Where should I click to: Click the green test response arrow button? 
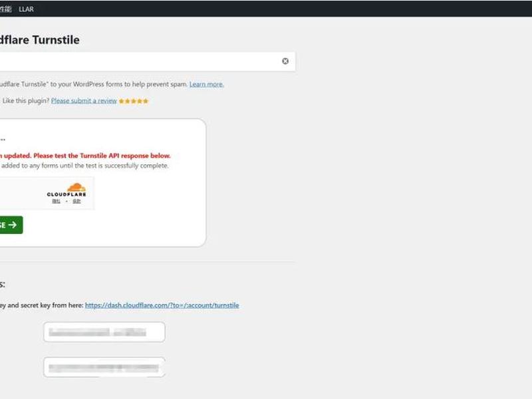point(11,225)
